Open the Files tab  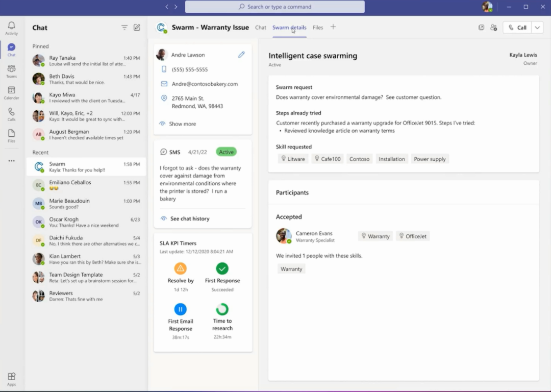pyautogui.click(x=318, y=28)
